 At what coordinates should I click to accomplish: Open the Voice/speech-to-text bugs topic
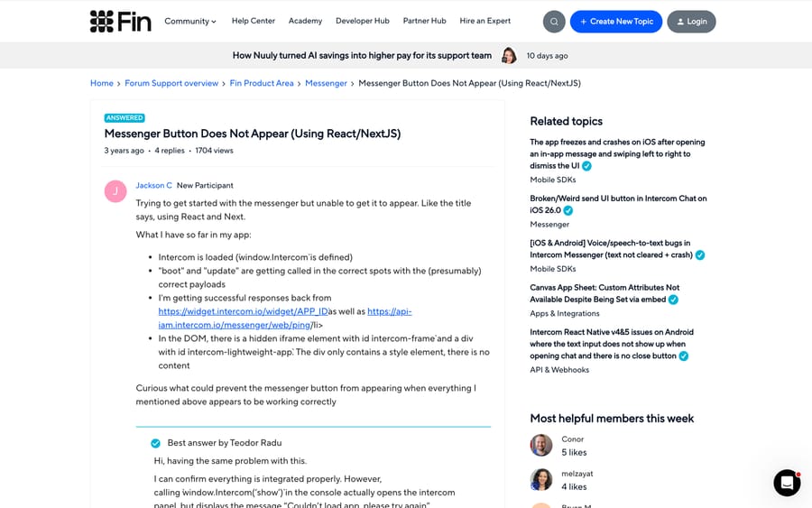[x=611, y=248]
